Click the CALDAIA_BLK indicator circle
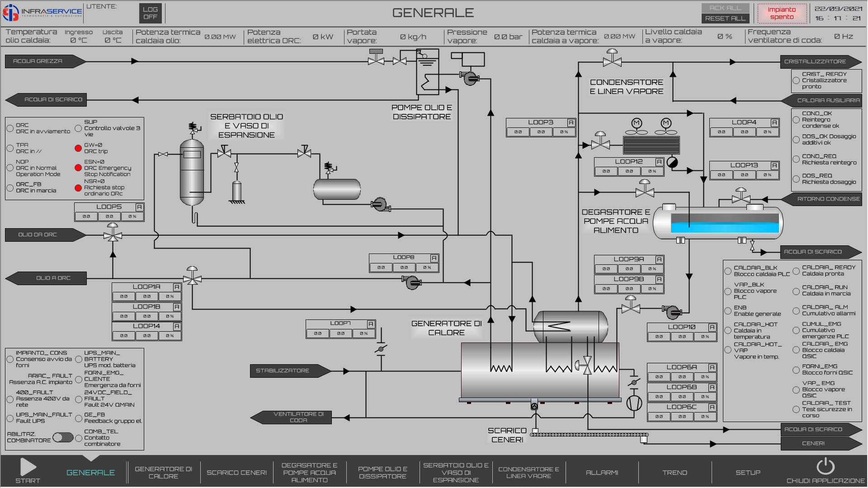The height and width of the screenshot is (488, 868). 728,271
